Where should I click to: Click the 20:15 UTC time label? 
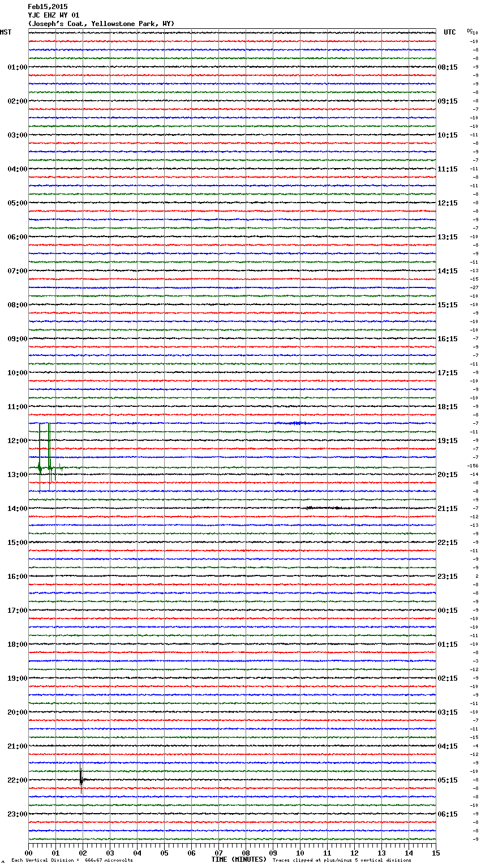tap(448, 475)
